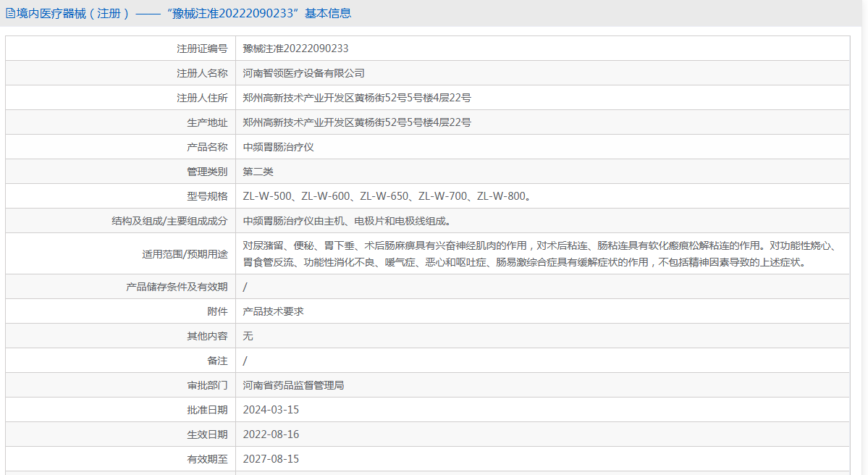
Task: Select management class value 第二类
Action: click(x=258, y=172)
